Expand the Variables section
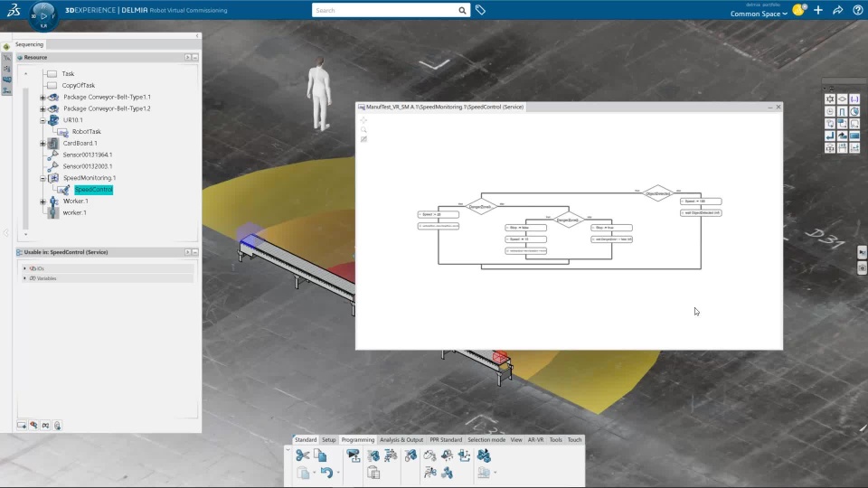The width and height of the screenshot is (868, 488). point(24,278)
